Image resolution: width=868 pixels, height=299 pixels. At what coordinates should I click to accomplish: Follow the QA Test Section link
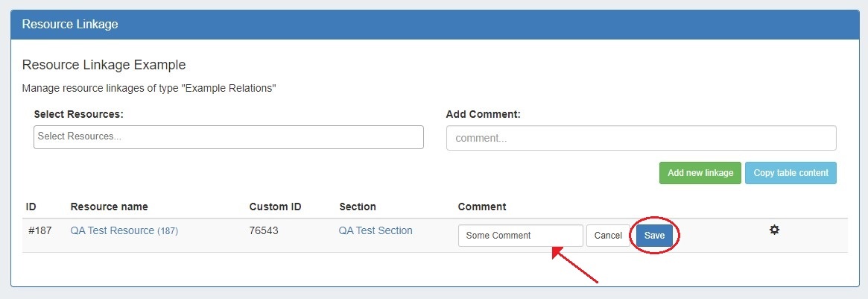[x=376, y=231]
